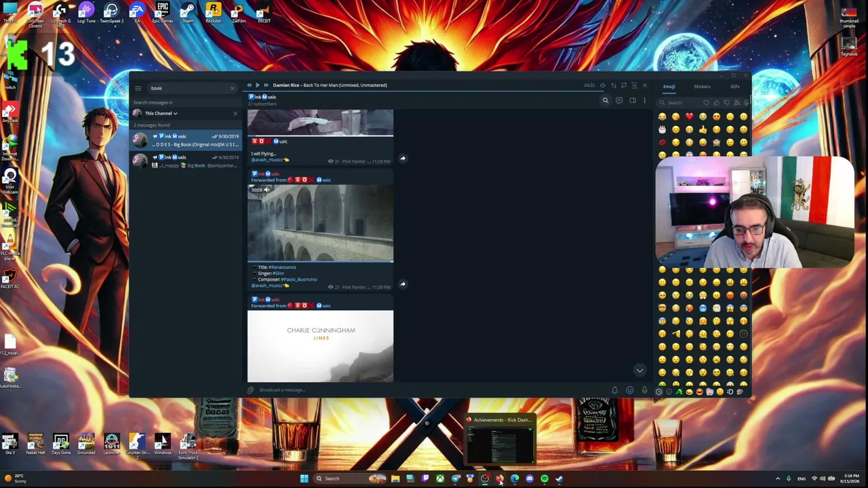Insert the red heart emoji
Viewport: 868px width, 488px height.
point(689,117)
